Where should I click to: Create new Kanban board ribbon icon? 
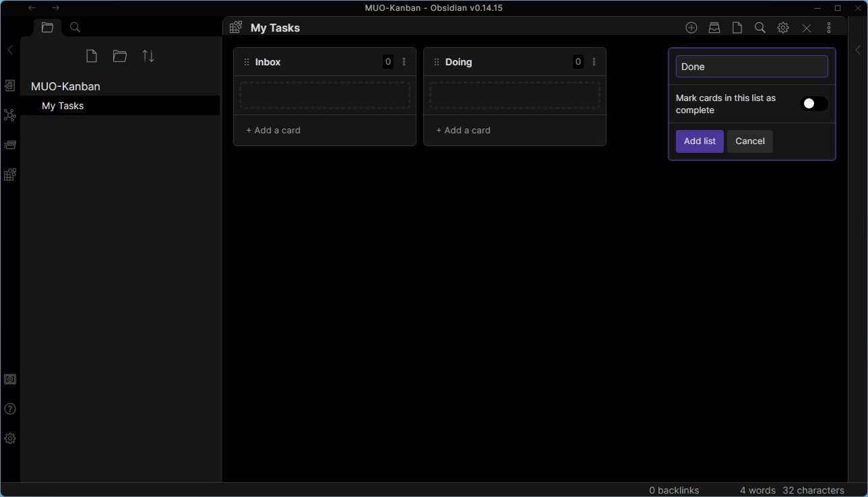[10, 174]
